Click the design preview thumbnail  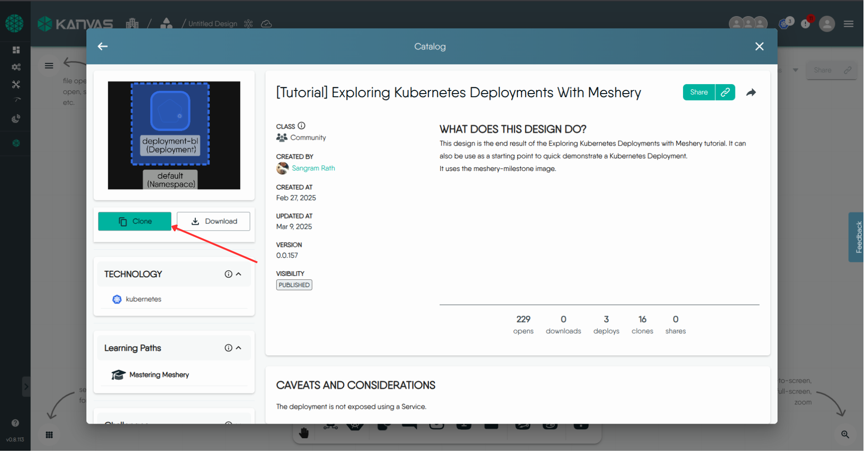174,135
